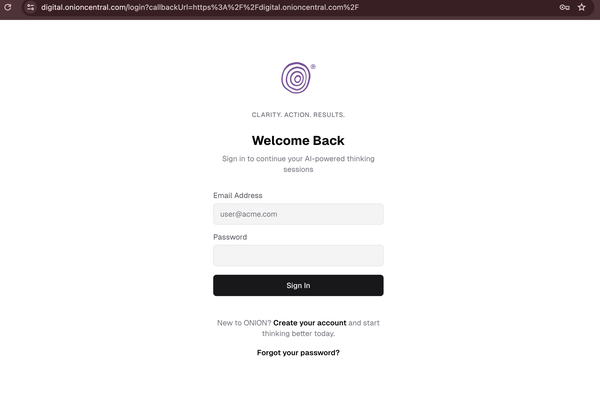Open the site information icon beside the URL
This screenshot has width=600, height=400.
click(30, 7)
